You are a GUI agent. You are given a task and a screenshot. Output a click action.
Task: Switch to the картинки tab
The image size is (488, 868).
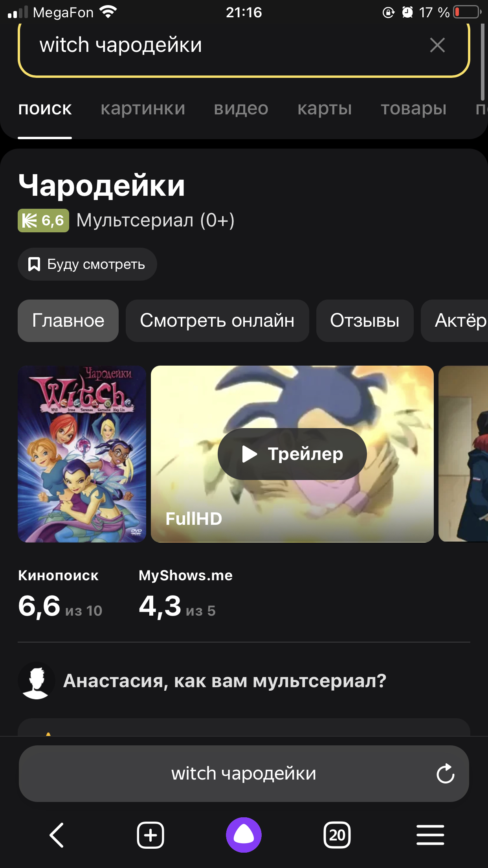(x=143, y=108)
